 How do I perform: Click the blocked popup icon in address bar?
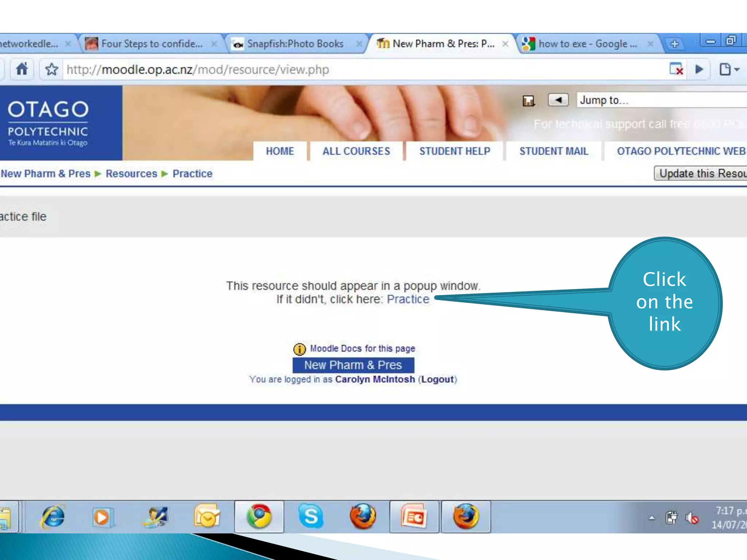click(676, 69)
